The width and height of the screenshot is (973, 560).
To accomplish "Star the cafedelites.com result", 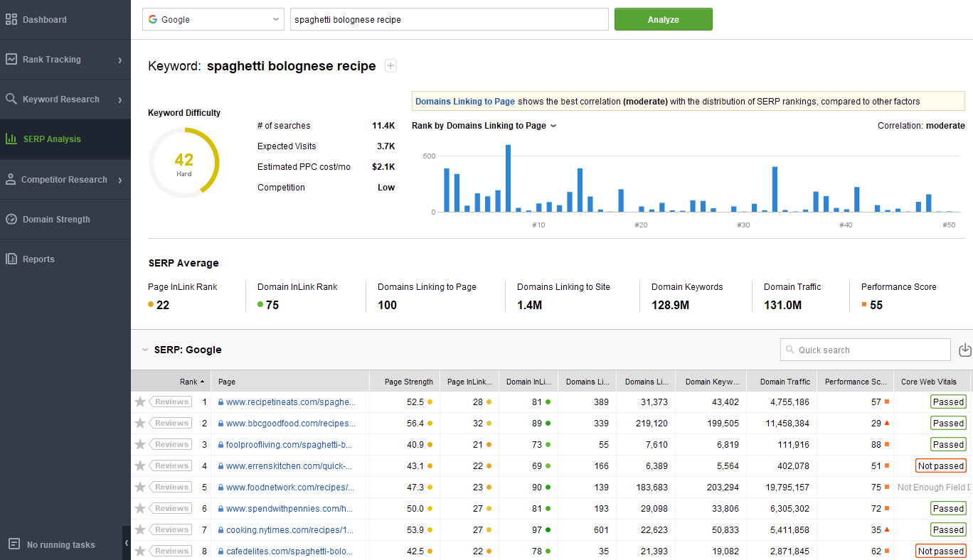I will (140, 551).
